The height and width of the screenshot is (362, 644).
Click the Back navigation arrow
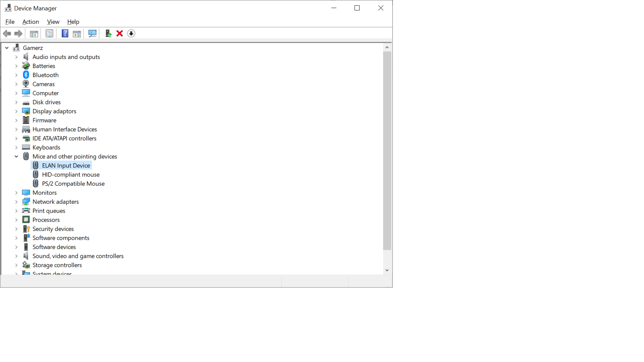pyautogui.click(x=7, y=33)
